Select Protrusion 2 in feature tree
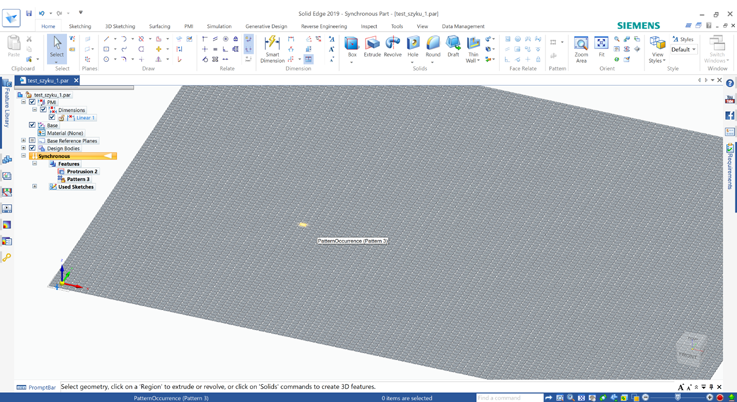The height and width of the screenshot is (402, 737). coord(82,172)
